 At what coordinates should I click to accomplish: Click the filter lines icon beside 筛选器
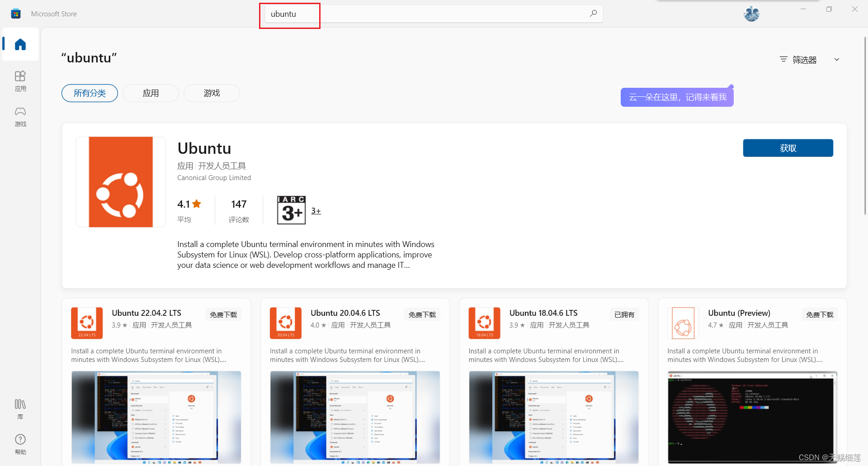783,59
